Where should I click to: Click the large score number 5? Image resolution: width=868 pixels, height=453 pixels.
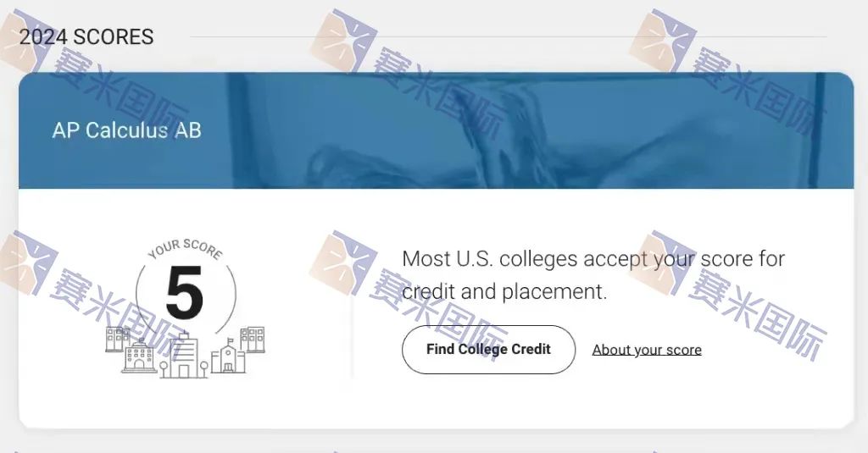[x=184, y=294]
